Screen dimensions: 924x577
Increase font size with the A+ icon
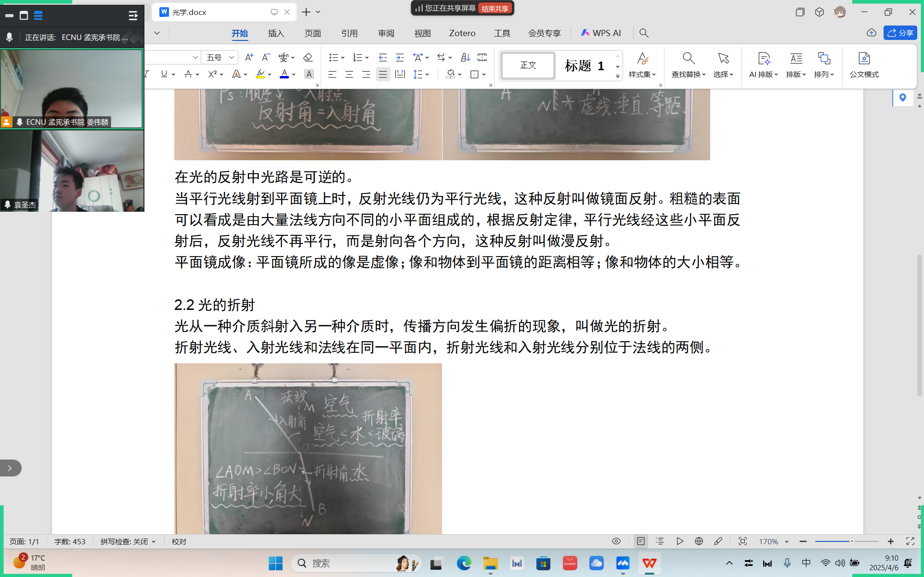(249, 58)
